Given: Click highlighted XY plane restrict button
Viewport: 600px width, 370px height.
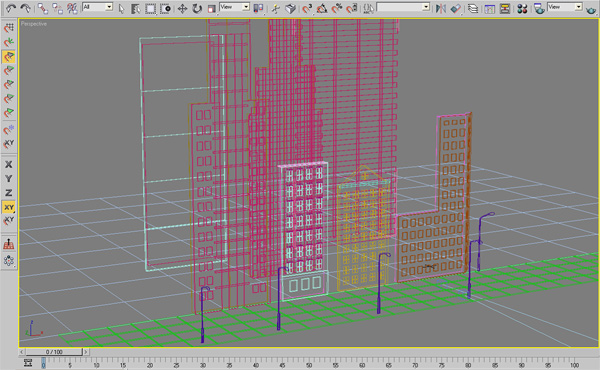Looking at the screenshot, I should pyautogui.click(x=9, y=207).
